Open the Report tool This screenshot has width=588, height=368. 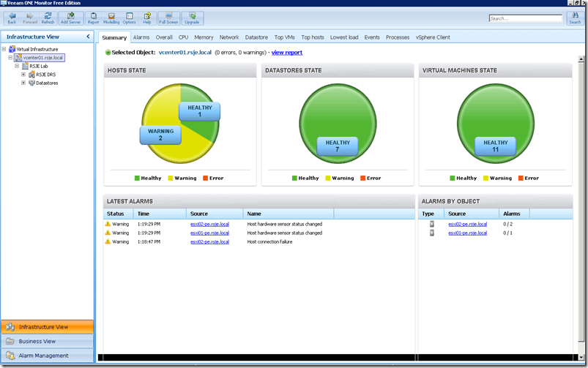pyautogui.click(x=93, y=18)
